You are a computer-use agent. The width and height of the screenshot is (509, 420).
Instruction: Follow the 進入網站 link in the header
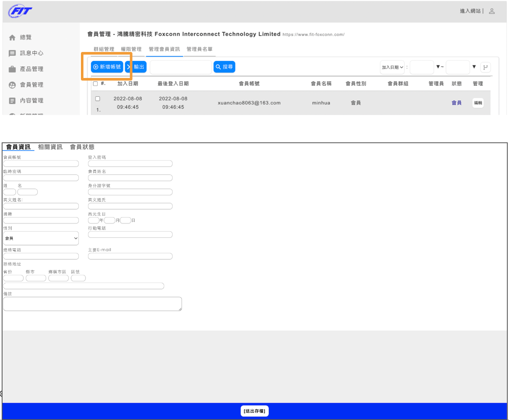(x=470, y=11)
